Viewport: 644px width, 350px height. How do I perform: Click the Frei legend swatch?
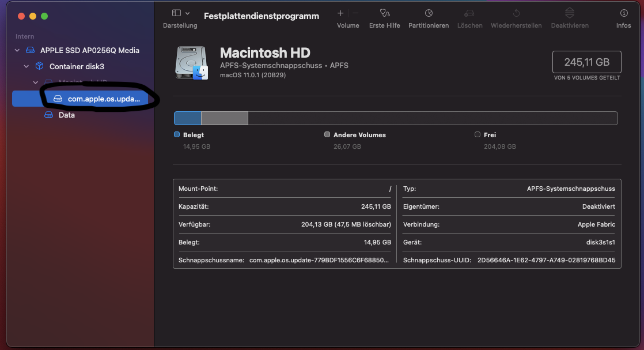(478, 134)
